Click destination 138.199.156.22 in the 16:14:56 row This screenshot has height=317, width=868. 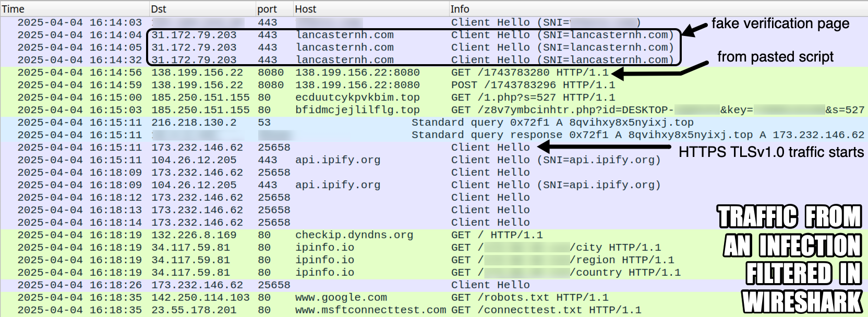point(197,72)
